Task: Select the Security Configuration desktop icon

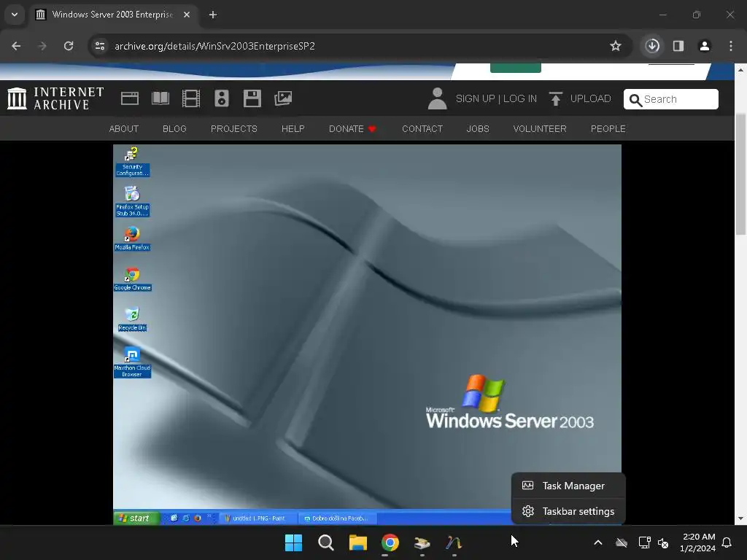Action: (133, 161)
